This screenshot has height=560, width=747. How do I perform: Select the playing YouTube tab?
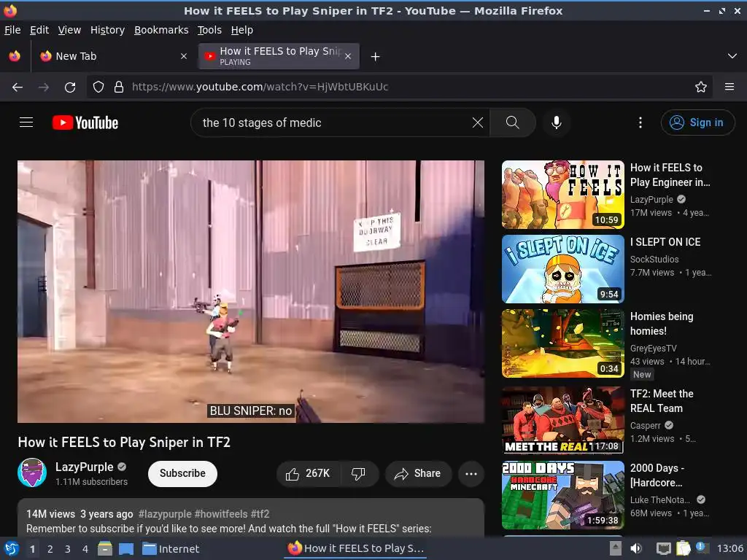click(279, 56)
